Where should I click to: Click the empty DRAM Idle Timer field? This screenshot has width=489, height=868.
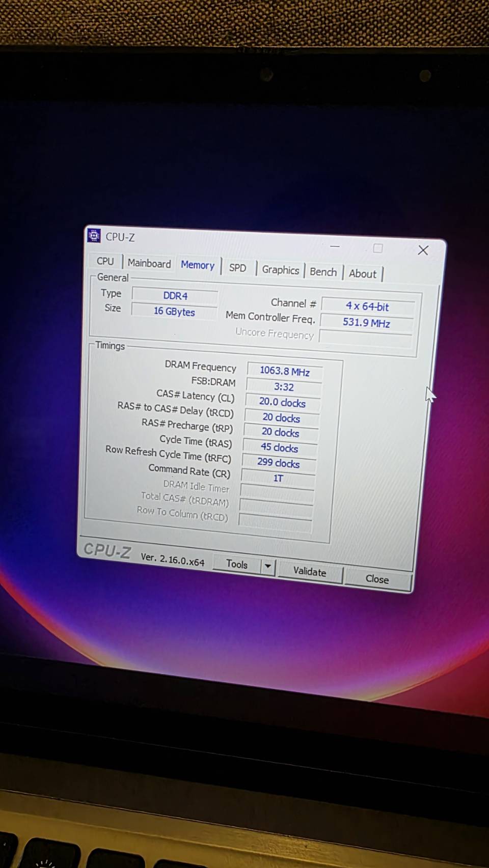[x=277, y=492]
